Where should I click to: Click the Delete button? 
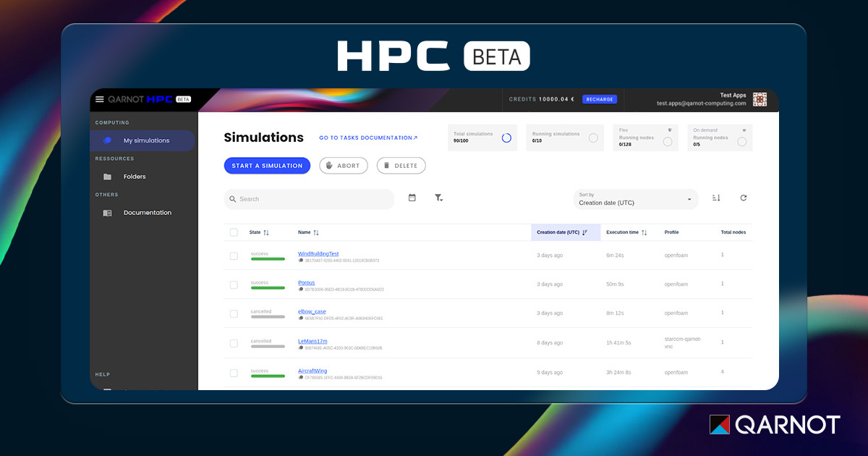(x=401, y=166)
